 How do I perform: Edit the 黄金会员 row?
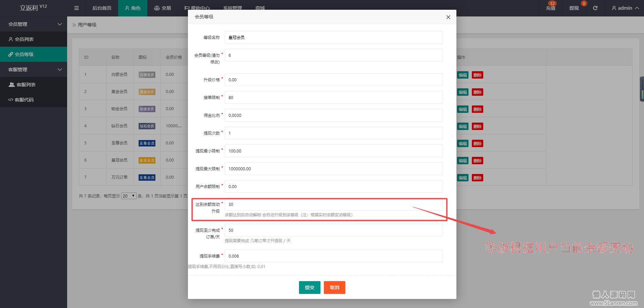pyautogui.click(x=463, y=92)
